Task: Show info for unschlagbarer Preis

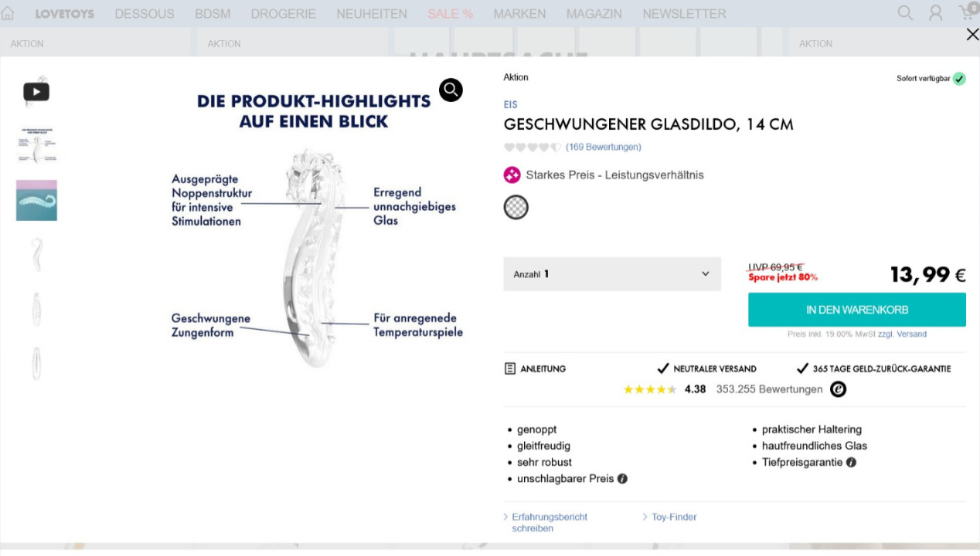Action: [x=622, y=479]
